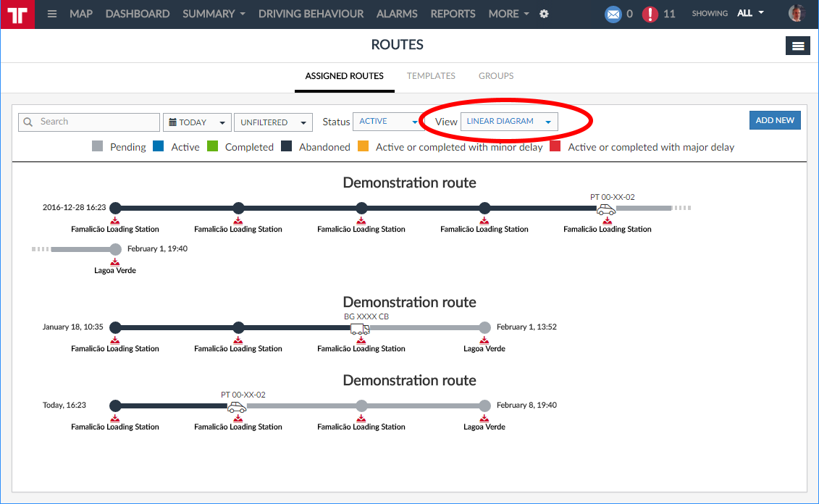Click the car icon on the first route
The height and width of the screenshot is (504, 819).
(x=605, y=209)
